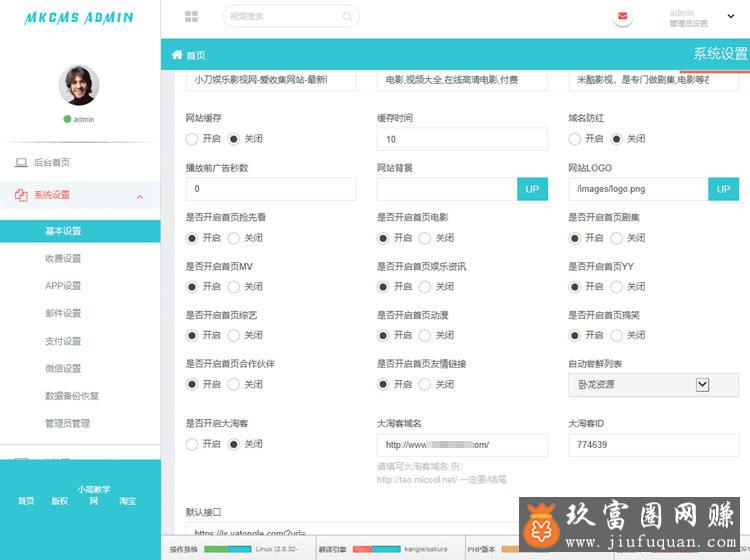Click the 后台首页 laptop icon
750x560 pixels.
(21, 162)
